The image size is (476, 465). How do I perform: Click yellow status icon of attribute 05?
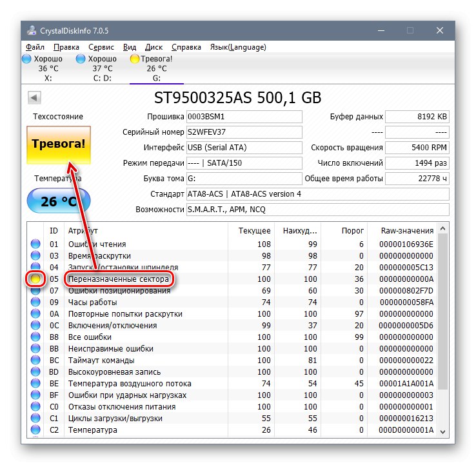(35, 279)
